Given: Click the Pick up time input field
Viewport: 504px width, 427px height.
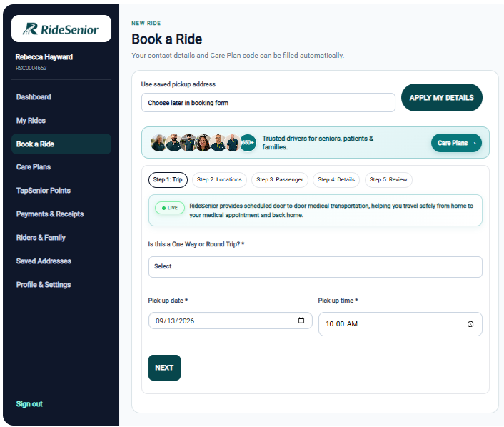Looking at the screenshot, I should [400, 324].
